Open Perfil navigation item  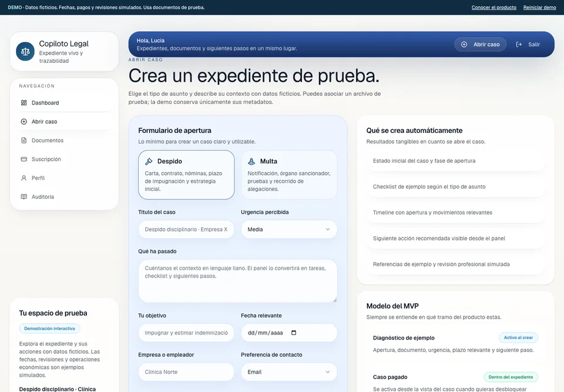click(65, 178)
